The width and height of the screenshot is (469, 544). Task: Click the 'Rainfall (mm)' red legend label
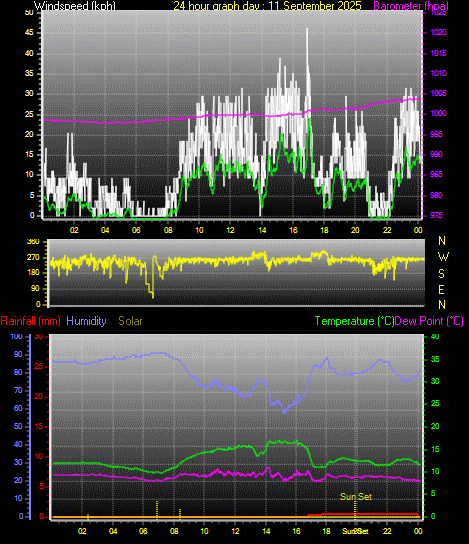click(31, 321)
